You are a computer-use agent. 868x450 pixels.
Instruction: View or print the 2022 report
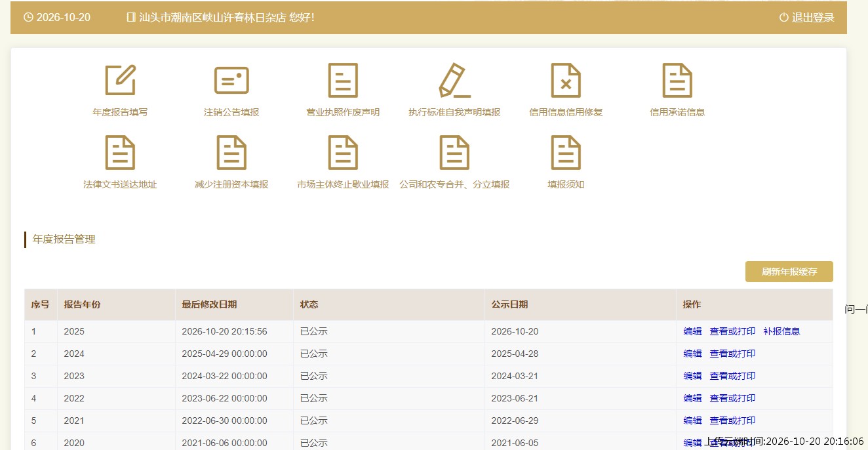(x=732, y=398)
